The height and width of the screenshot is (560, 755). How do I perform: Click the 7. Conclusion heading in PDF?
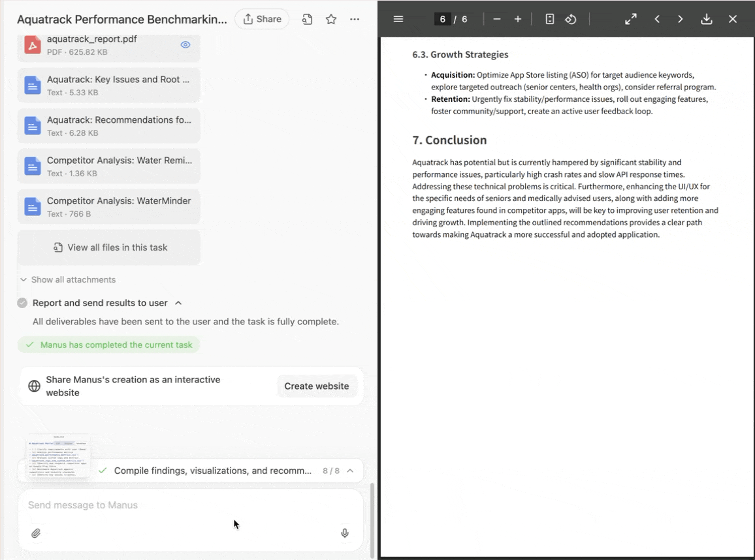(449, 140)
